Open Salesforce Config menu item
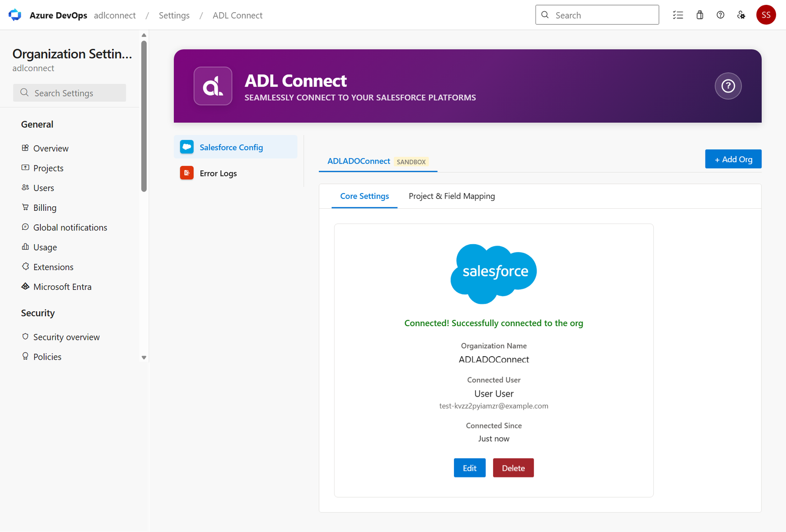Viewport: 786px width, 532px height. (236, 147)
